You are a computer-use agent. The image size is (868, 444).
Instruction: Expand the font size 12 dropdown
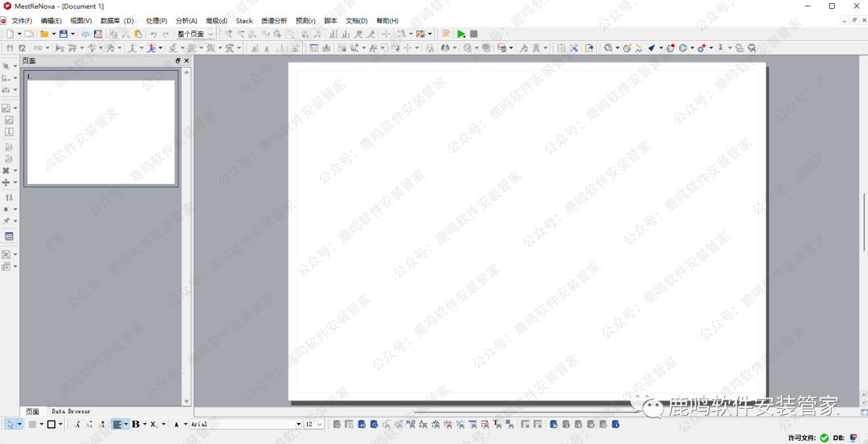[x=313, y=424]
